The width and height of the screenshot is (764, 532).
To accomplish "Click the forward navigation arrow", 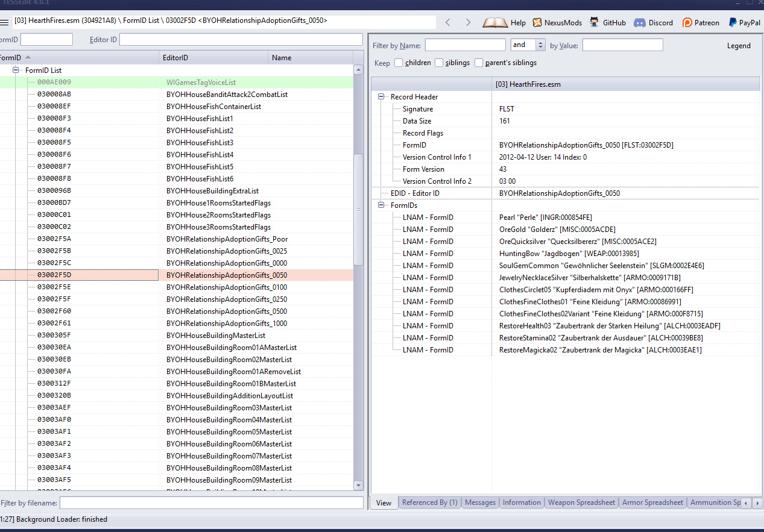I will [x=468, y=23].
